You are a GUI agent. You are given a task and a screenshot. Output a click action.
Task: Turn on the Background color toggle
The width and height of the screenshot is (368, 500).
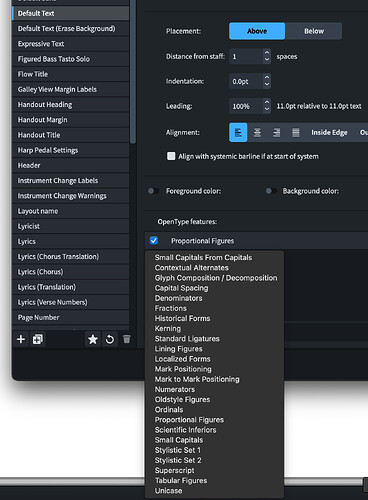coord(271,191)
